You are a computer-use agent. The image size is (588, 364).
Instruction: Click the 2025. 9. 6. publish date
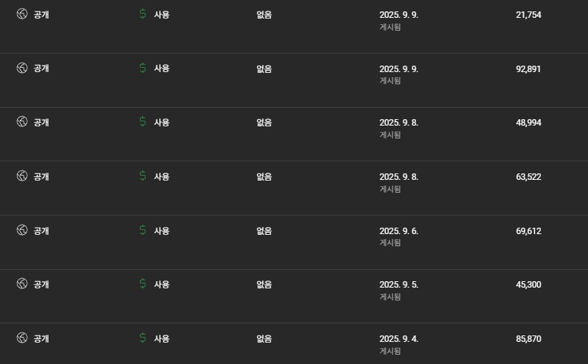399,231
